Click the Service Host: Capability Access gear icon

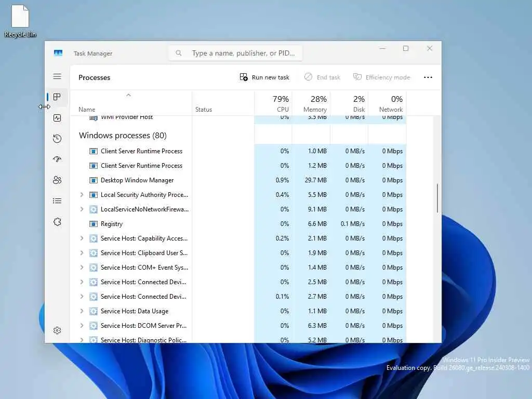[94, 238]
